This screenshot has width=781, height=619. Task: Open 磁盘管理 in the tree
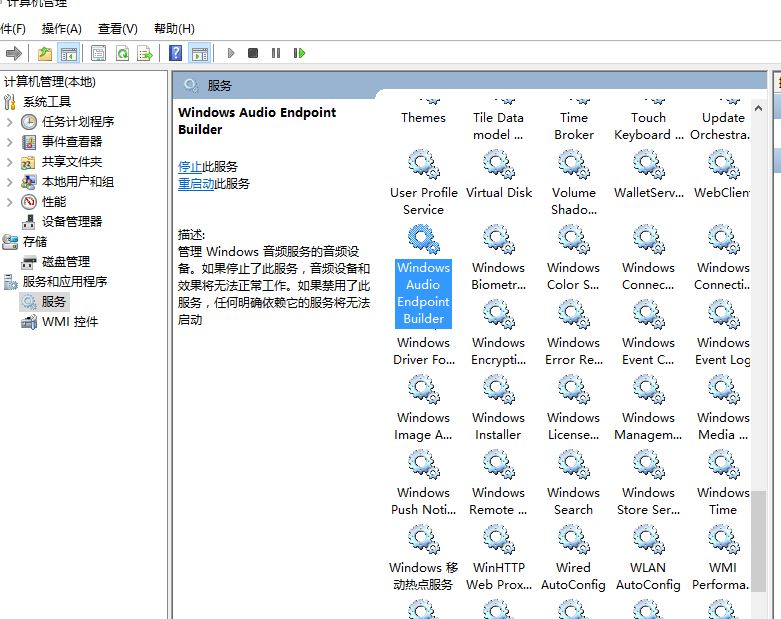[x=66, y=262]
